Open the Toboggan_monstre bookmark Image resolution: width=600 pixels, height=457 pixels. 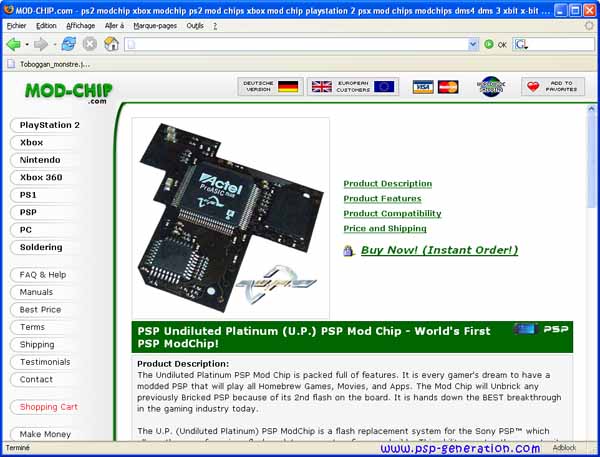pos(49,64)
